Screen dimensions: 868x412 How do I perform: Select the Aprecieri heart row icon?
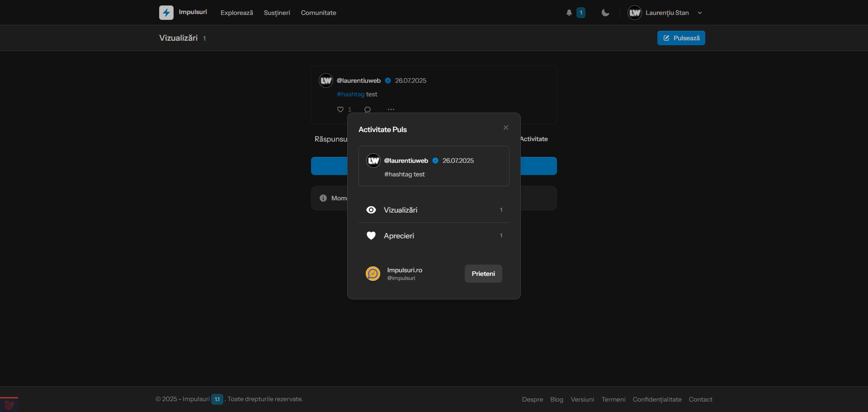coord(371,236)
